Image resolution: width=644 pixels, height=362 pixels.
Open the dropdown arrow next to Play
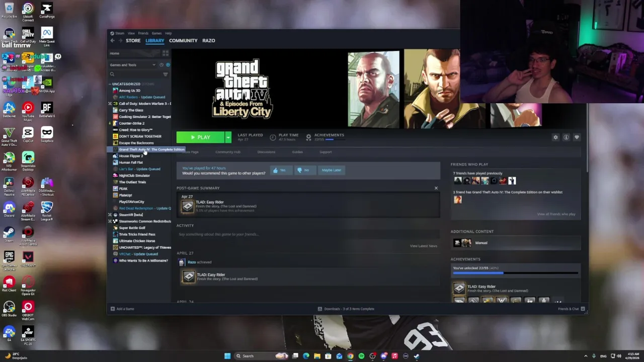pos(228,137)
